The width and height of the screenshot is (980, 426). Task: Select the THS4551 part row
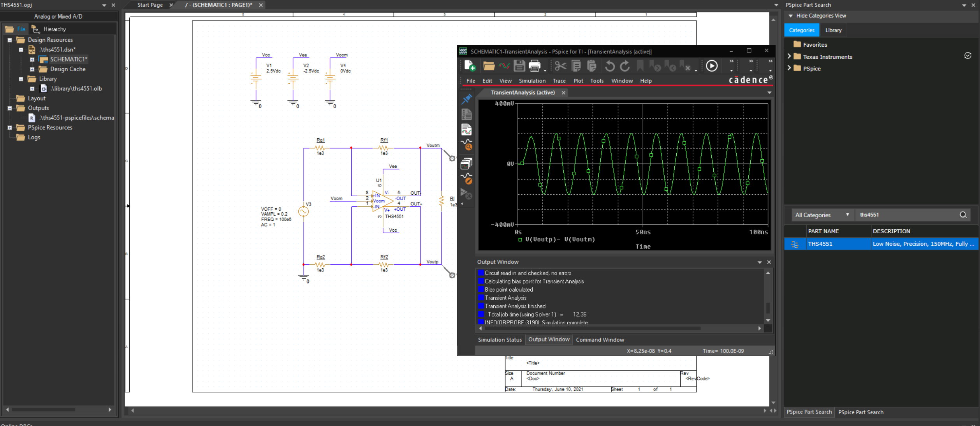[x=881, y=244]
